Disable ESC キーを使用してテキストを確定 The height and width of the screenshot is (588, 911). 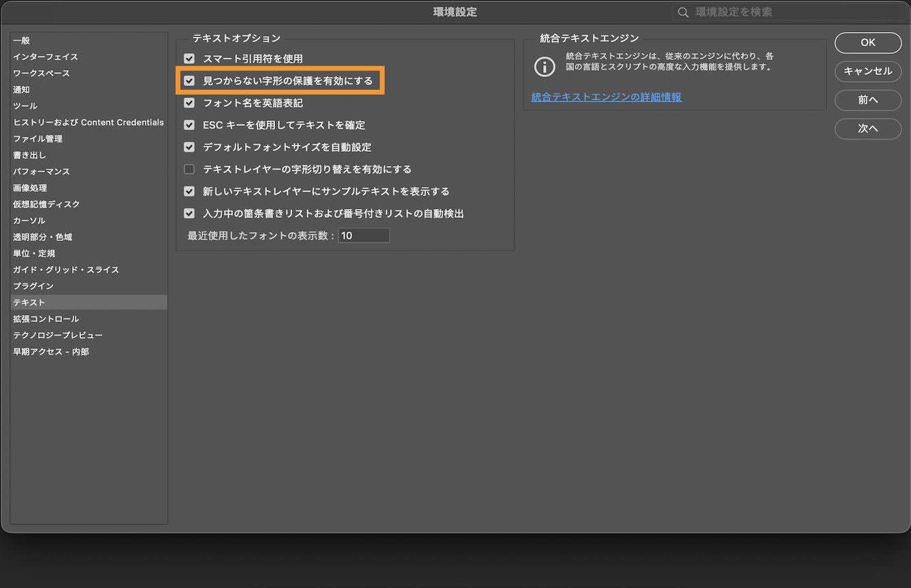189,125
